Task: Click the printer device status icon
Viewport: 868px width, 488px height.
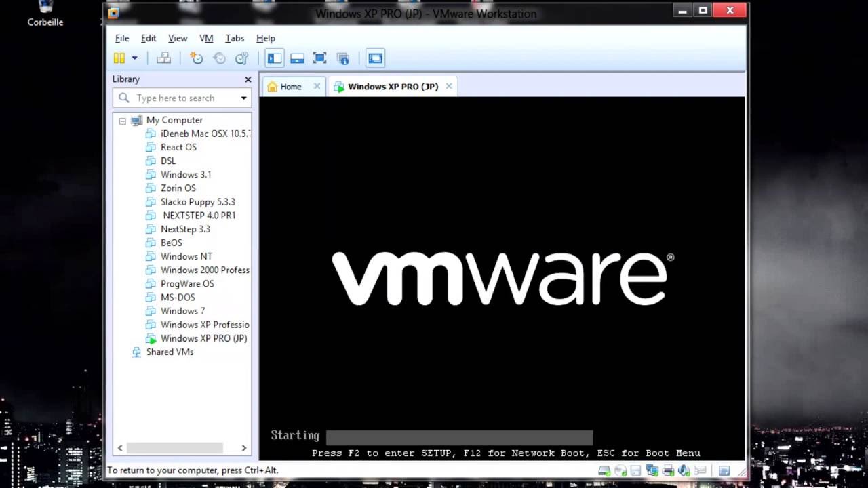Action: [668, 470]
